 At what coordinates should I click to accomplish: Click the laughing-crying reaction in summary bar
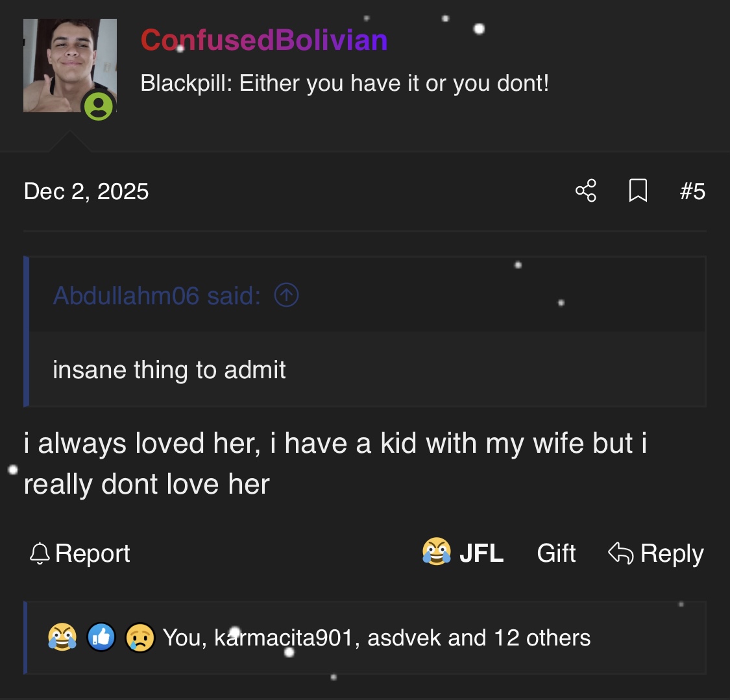(62, 637)
